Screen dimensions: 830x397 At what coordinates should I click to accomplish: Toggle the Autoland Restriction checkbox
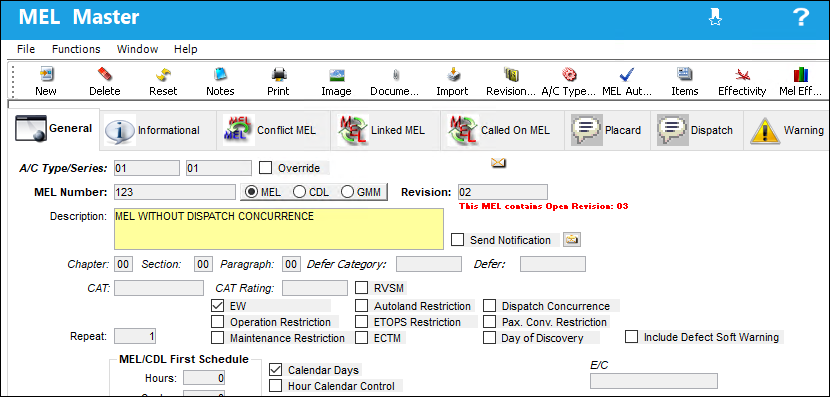tap(362, 306)
